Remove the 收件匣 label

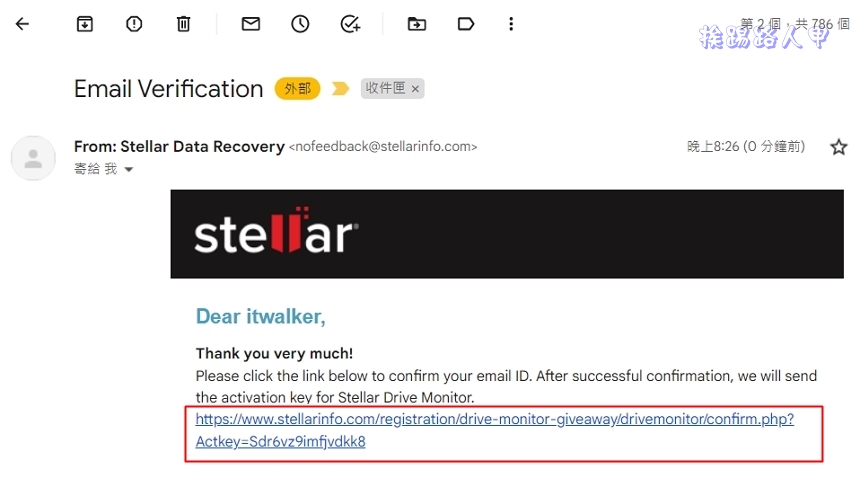tap(415, 89)
